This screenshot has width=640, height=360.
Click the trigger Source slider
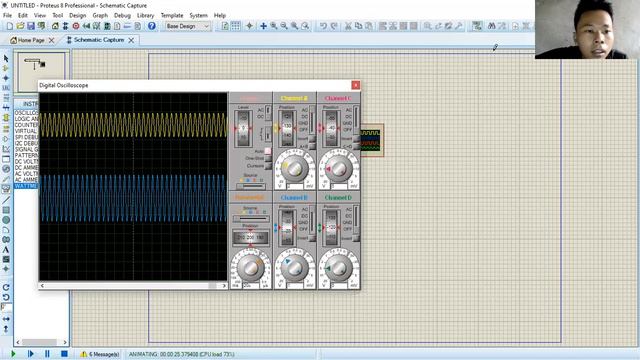(251, 187)
